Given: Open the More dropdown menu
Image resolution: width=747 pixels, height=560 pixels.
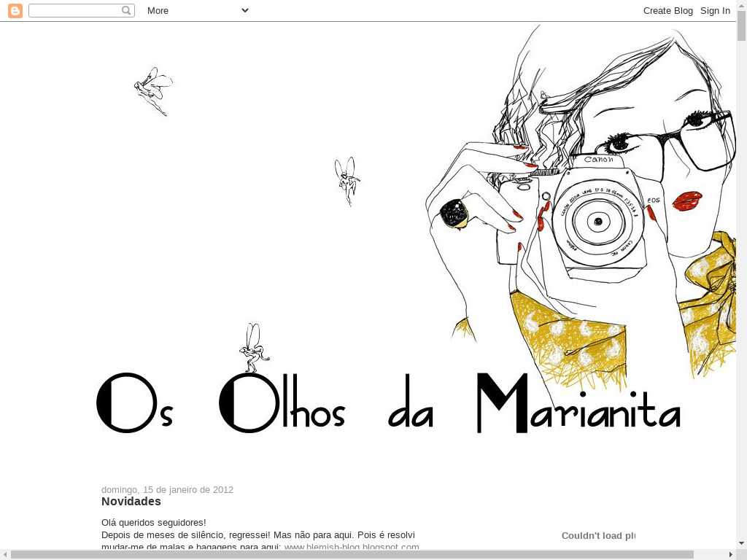Looking at the screenshot, I should [197, 10].
